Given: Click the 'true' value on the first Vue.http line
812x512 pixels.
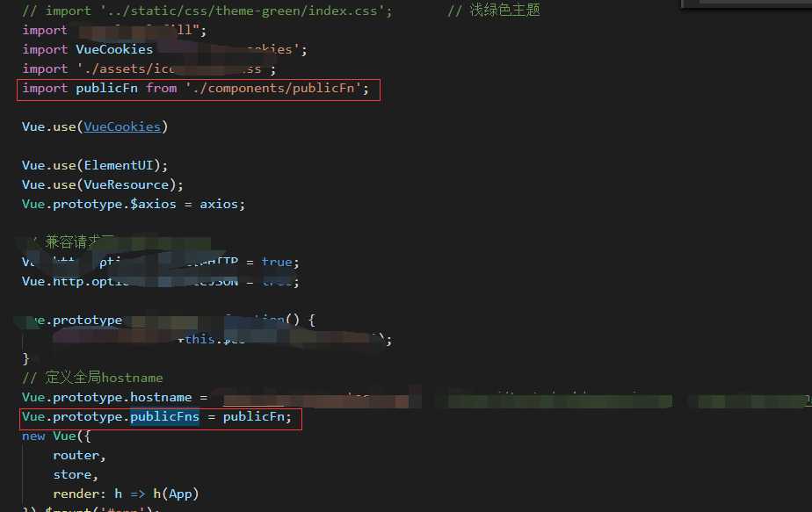Looking at the screenshot, I should (x=277, y=262).
